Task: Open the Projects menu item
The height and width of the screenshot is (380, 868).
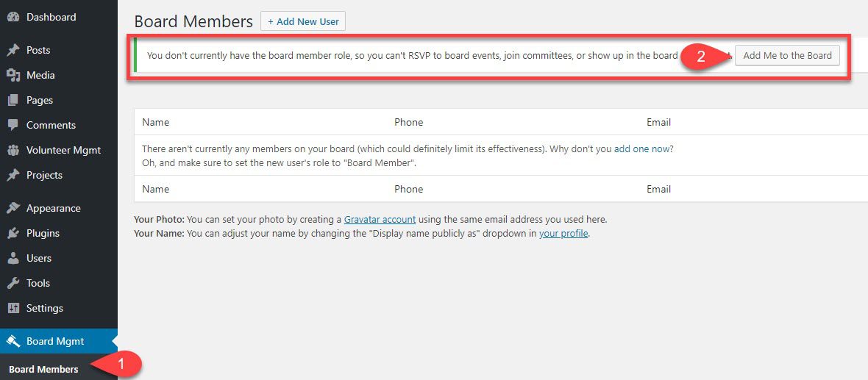Action: tap(44, 175)
